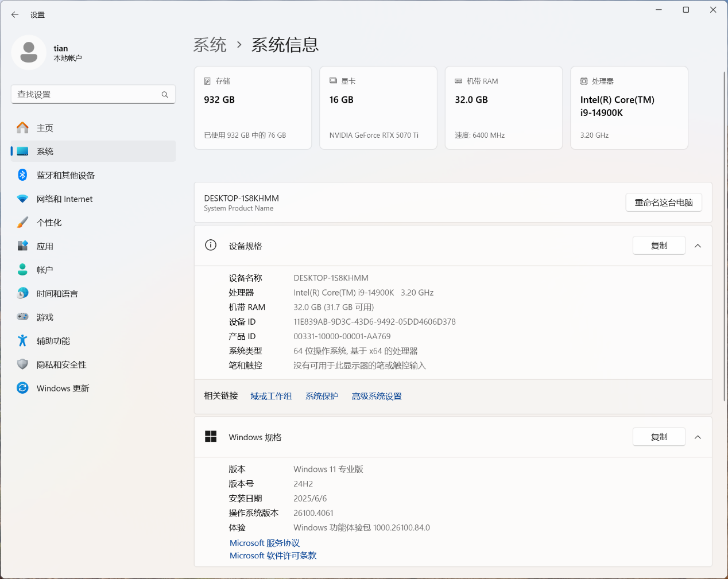Copy device specs with 复制 button

tap(659, 246)
